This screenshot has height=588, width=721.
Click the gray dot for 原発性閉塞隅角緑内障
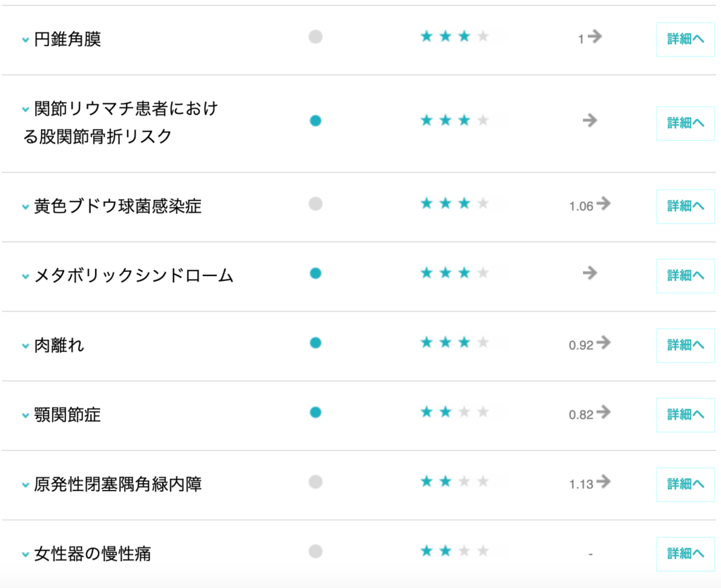click(315, 482)
